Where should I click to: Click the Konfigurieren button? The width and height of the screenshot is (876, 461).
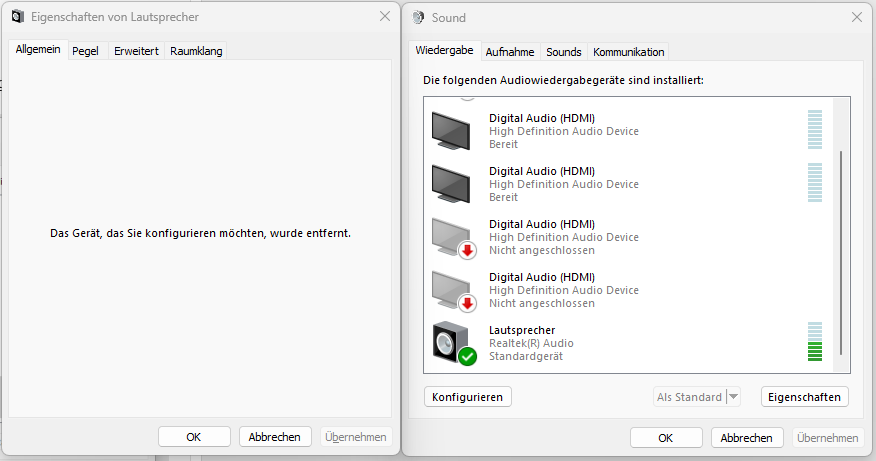click(x=468, y=397)
